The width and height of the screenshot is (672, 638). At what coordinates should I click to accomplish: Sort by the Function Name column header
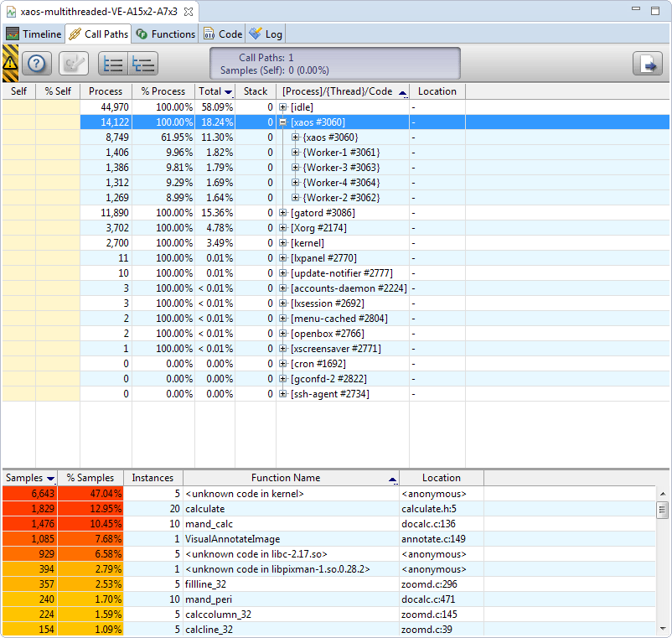click(291, 478)
